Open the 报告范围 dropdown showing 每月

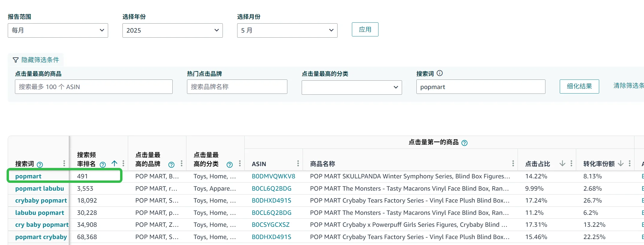click(58, 30)
